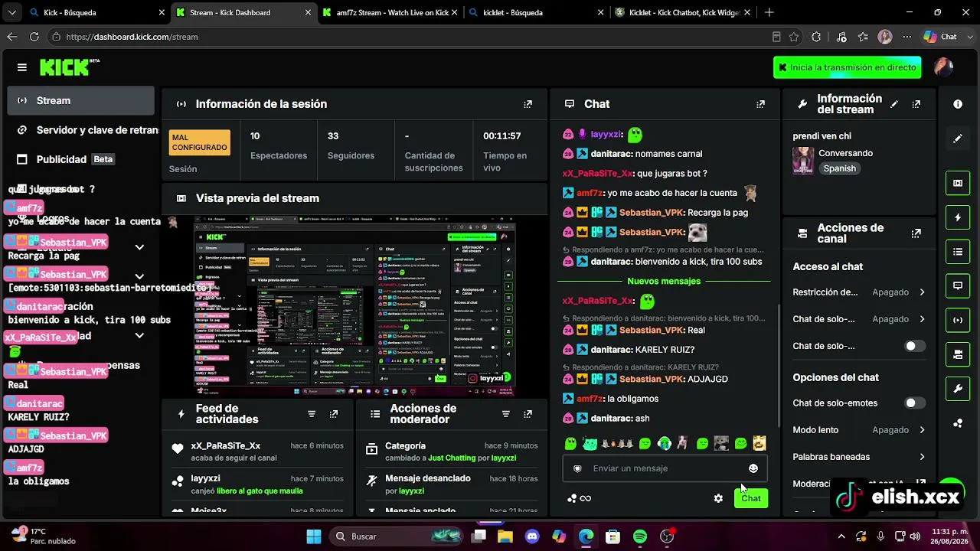This screenshot has height=551, width=980.
Task: Open filter menu in Feed de actividades
Action: 312,414
